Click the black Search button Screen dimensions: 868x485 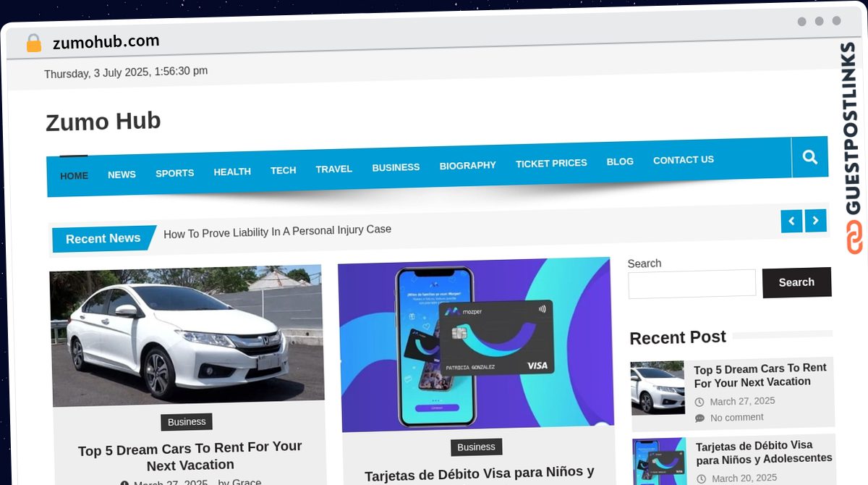(796, 282)
